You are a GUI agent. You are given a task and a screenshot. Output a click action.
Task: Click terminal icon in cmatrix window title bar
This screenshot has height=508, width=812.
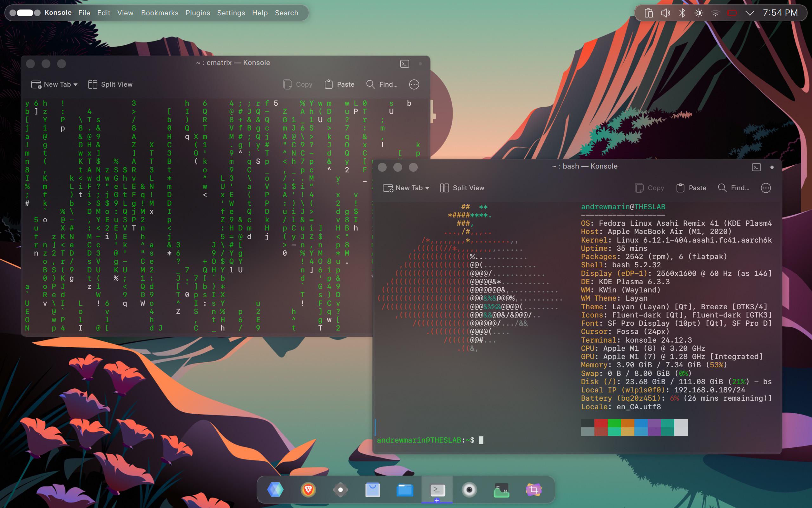pyautogui.click(x=405, y=63)
